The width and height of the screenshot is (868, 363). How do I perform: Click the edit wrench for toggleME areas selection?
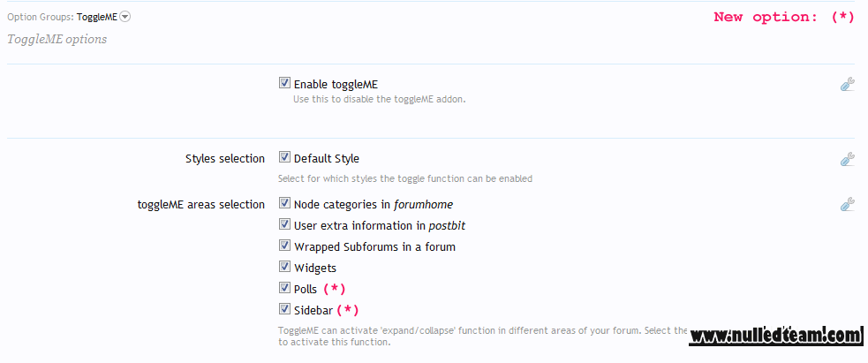(848, 204)
